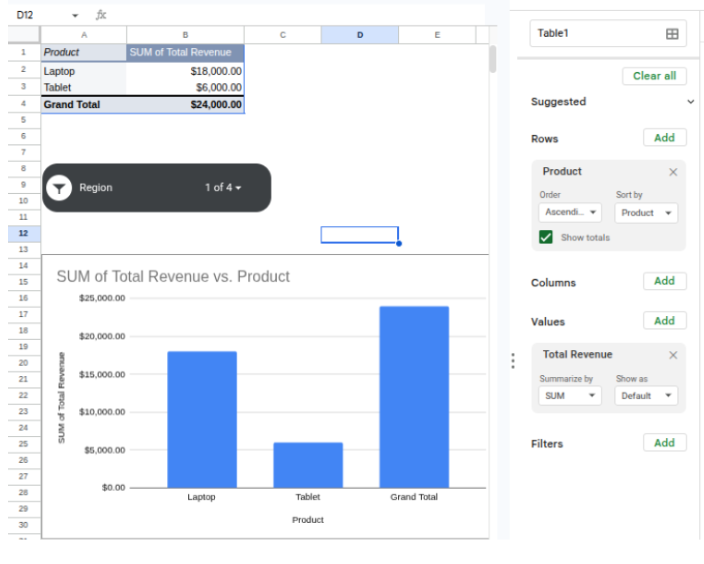Viewport: 704px width, 564px height.
Task: Select the column D header
Action: [x=360, y=35]
